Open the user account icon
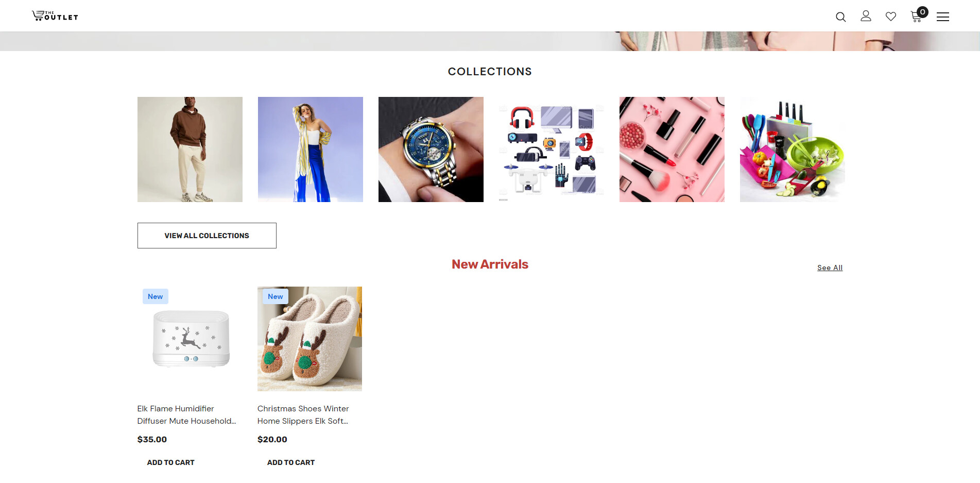 (866, 16)
